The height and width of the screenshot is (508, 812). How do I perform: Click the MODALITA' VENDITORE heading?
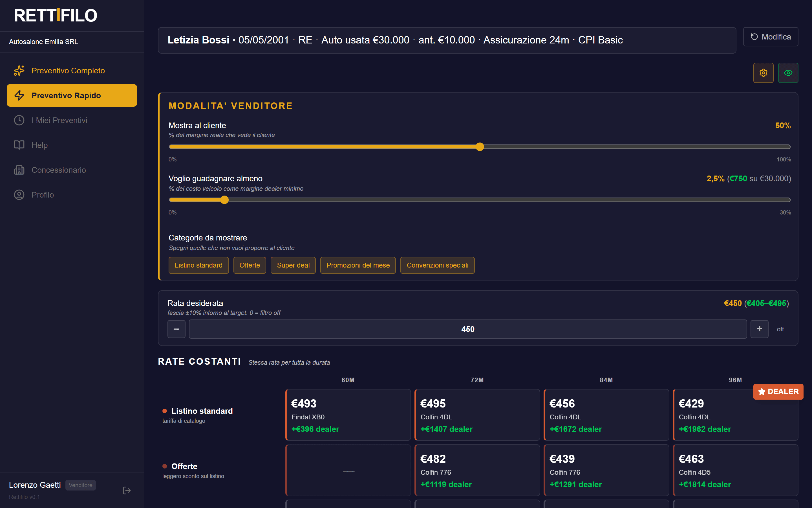pos(231,106)
